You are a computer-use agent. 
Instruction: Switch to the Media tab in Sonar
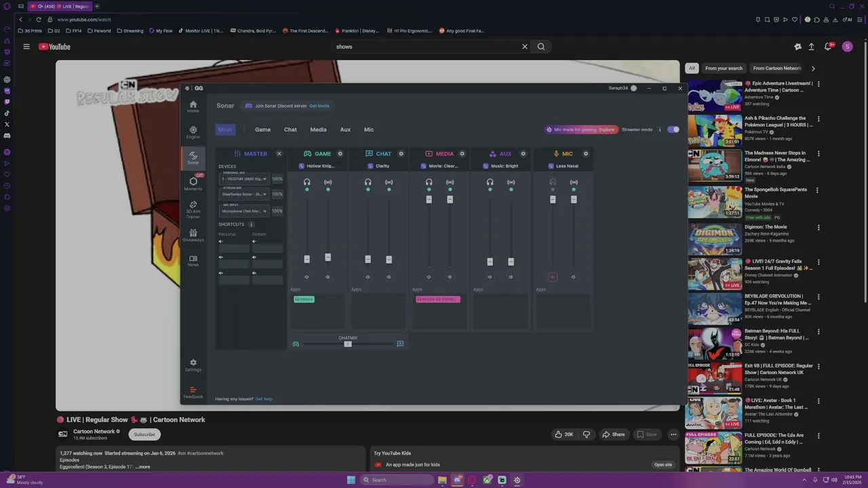[318, 129]
